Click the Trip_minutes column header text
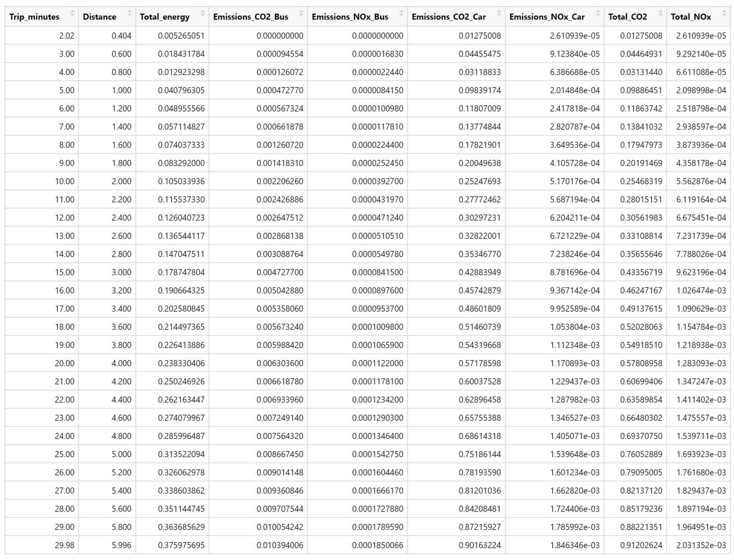Viewport: 734px width, 560px height. [34, 17]
